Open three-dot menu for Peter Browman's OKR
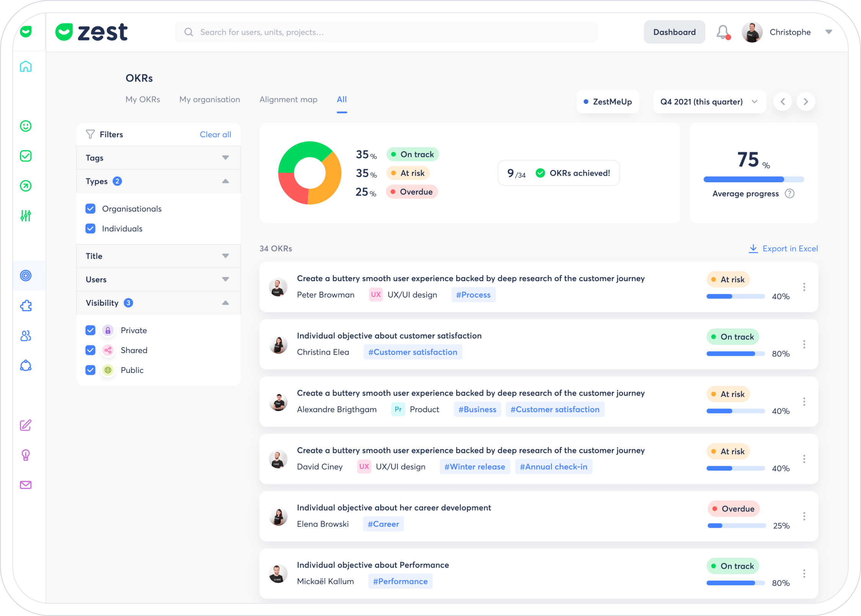Viewport: 861px width, 616px height. coord(804,287)
